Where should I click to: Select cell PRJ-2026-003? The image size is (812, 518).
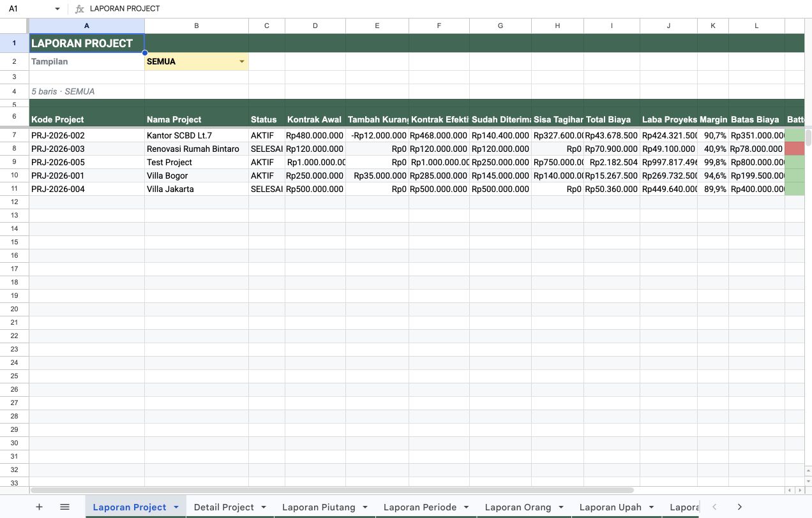click(87, 149)
